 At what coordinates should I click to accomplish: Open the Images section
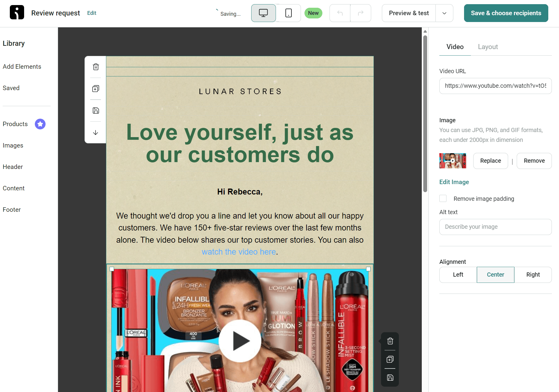(13, 145)
